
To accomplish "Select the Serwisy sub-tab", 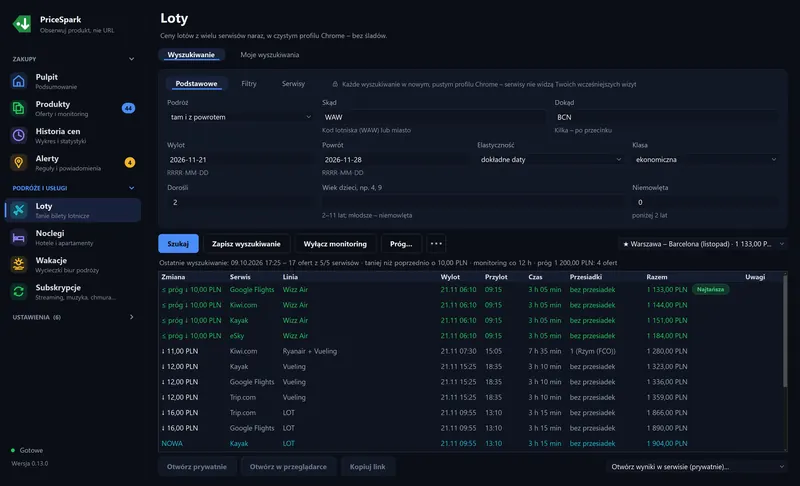I will (293, 84).
